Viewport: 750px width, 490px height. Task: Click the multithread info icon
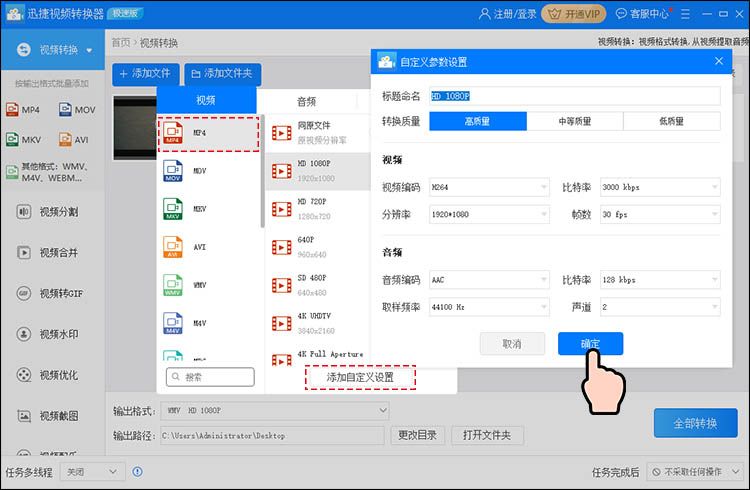pyautogui.click(x=137, y=472)
